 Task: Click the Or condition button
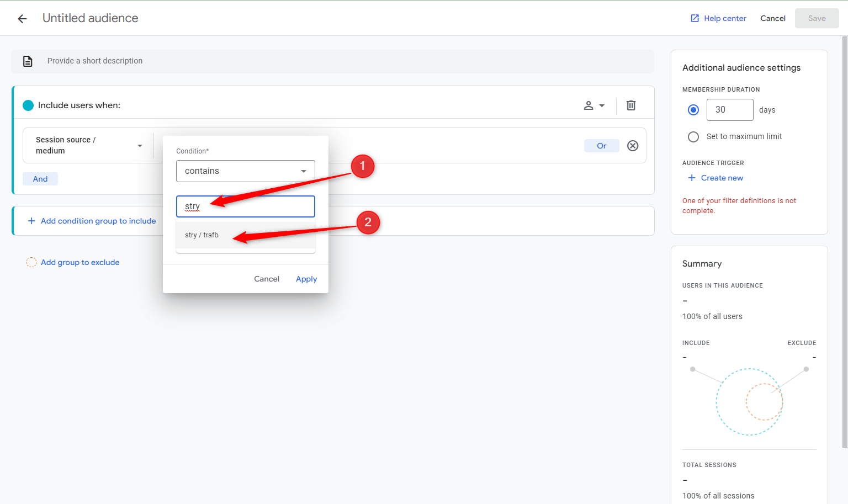pyautogui.click(x=601, y=146)
